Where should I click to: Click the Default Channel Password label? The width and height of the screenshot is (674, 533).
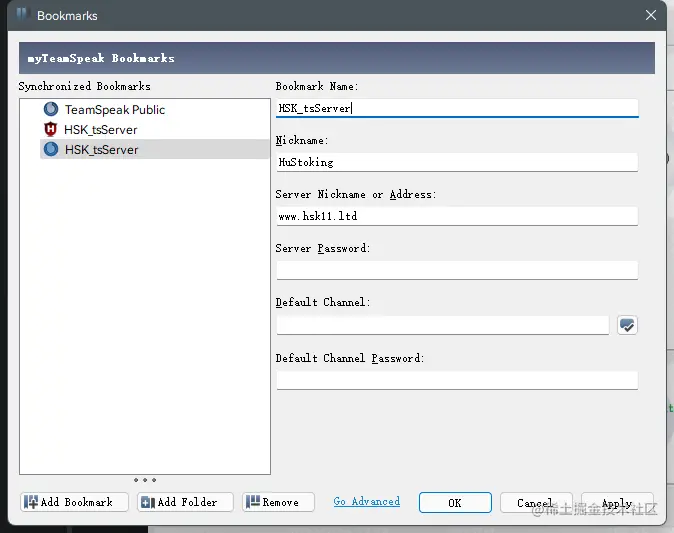(350, 358)
